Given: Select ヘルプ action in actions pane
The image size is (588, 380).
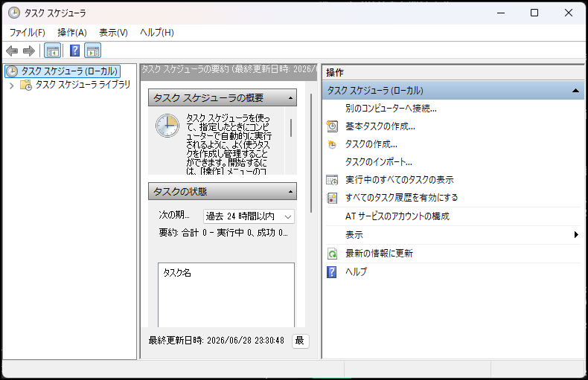Looking at the screenshot, I should point(356,271).
